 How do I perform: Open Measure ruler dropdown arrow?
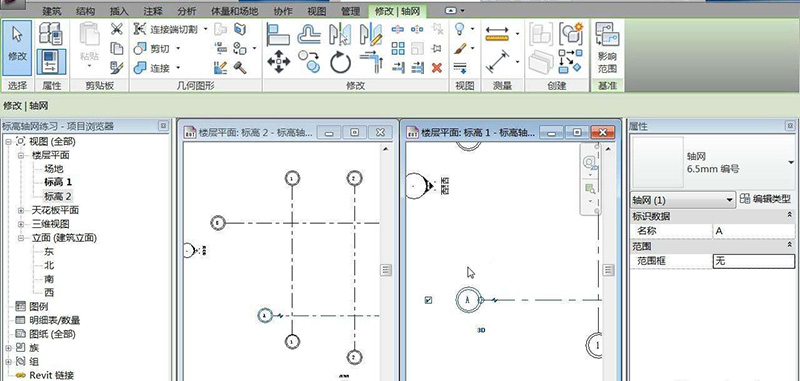point(517,34)
